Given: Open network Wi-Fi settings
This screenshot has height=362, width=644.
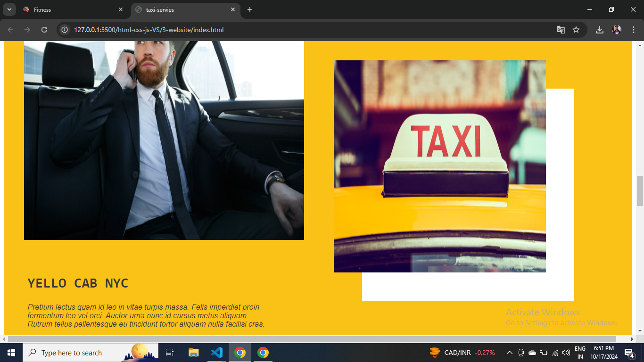Looking at the screenshot, I should coord(555,353).
